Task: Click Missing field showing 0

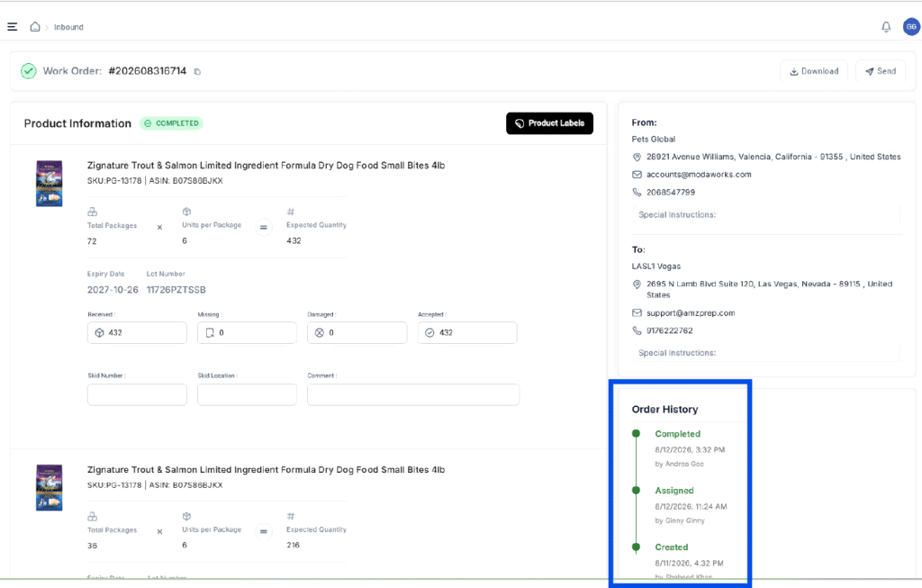Action: pos(247,333)
